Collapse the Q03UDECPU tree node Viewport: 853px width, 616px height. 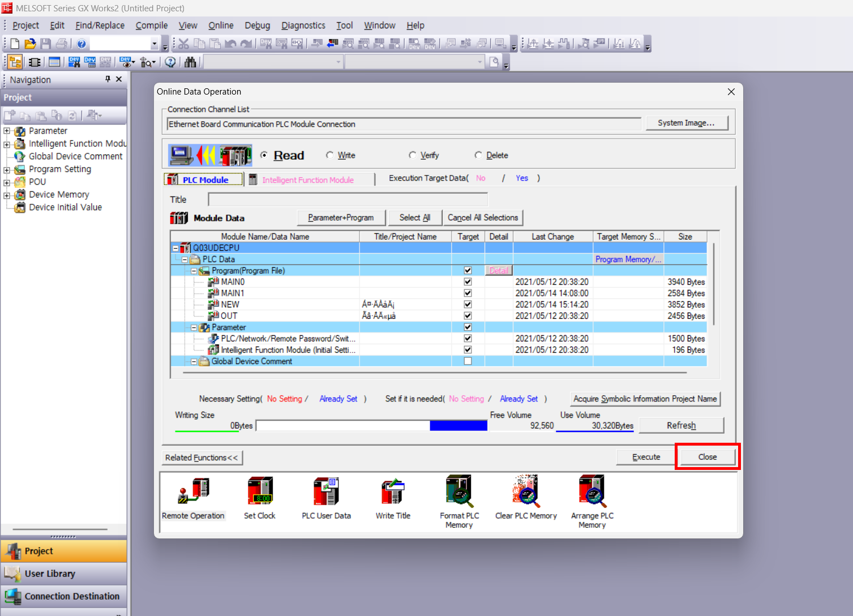click(175, 248)
